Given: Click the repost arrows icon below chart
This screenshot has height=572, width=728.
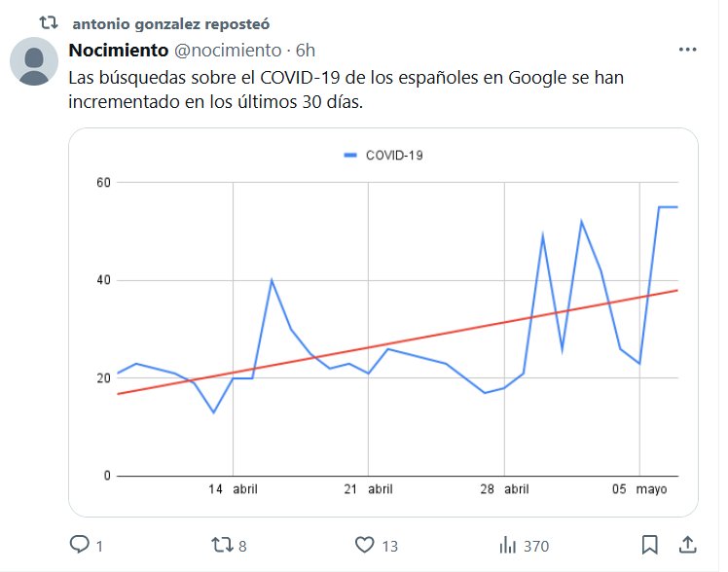Looking at the screenshot, I should tap(221, 545).
